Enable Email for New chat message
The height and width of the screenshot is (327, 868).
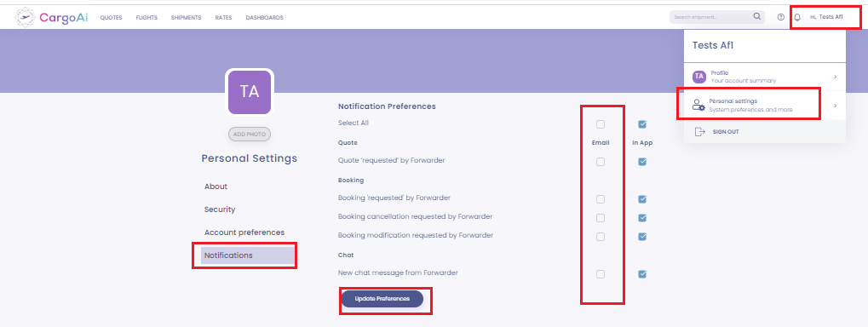point(601,274)
